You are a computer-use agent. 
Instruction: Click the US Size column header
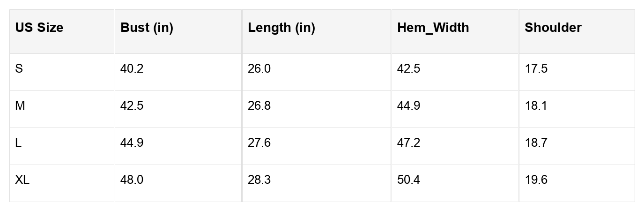[x=39, y=28]
